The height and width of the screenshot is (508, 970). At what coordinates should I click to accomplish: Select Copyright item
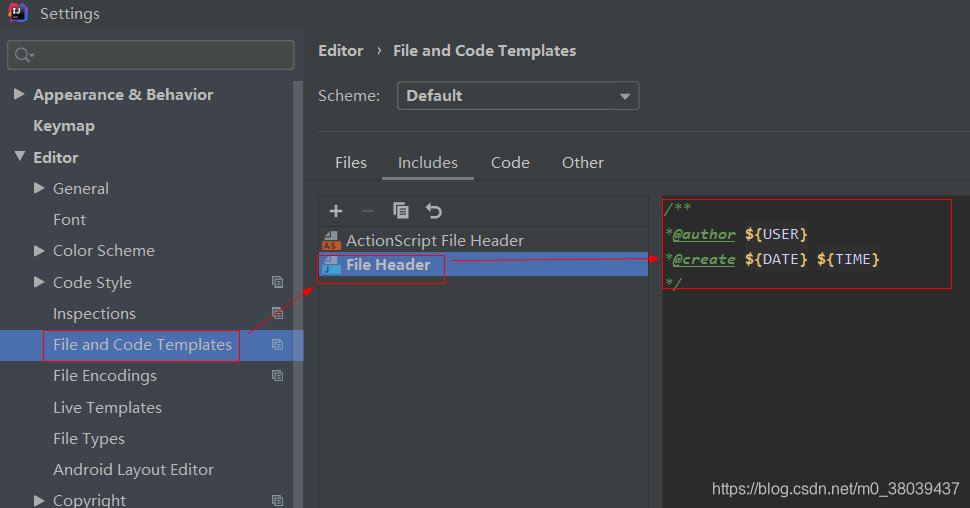(x=89, y=500)
